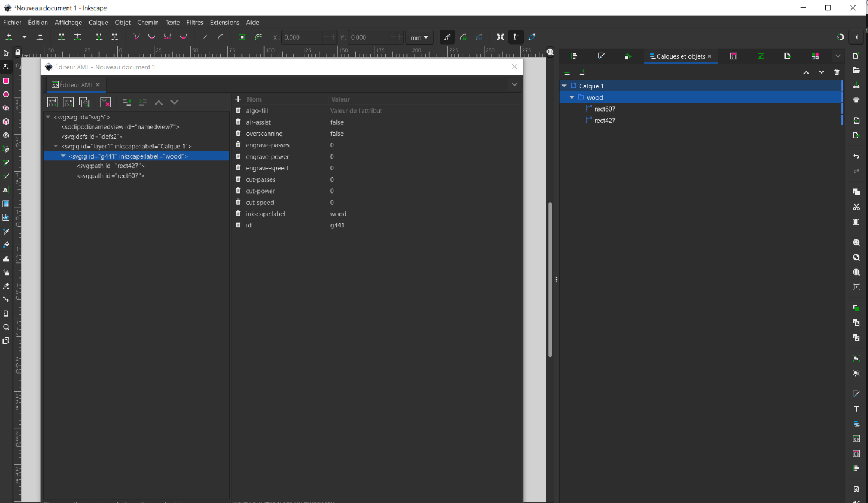Select the Text tool
Image resolution: width=868 pixels, height=503 pixels.
pyautogui.click(x=6, y=190)
